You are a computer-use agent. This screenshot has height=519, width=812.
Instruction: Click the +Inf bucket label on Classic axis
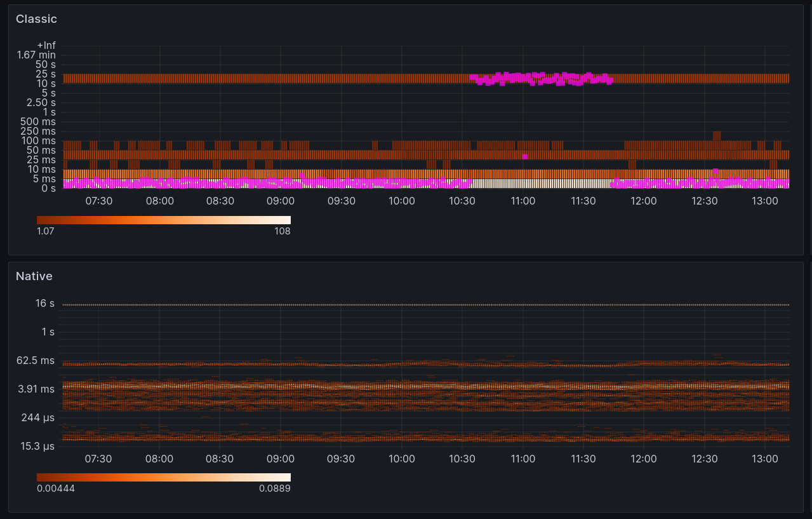[45, 45]
